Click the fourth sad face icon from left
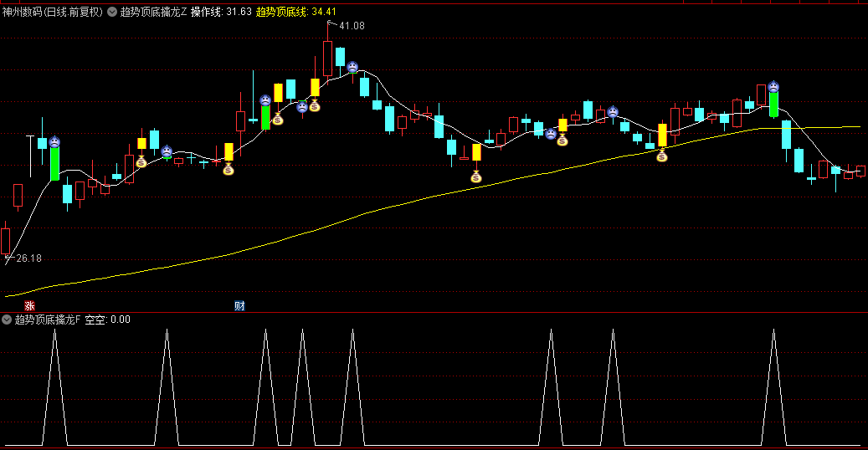The image size is (868, 450). point(302,107)
